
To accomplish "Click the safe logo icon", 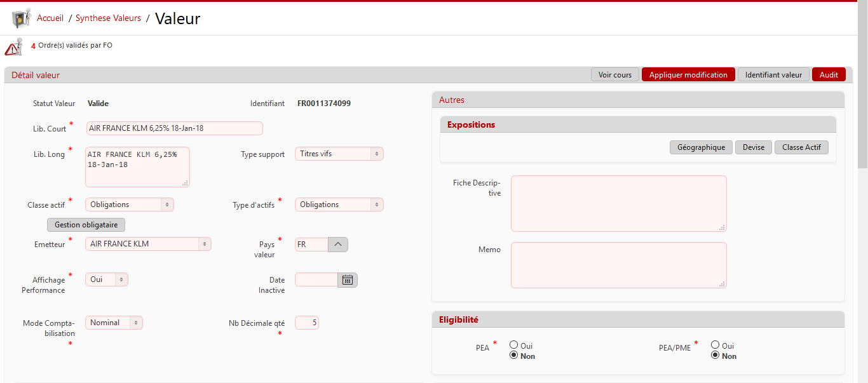I will pos(21,18).
